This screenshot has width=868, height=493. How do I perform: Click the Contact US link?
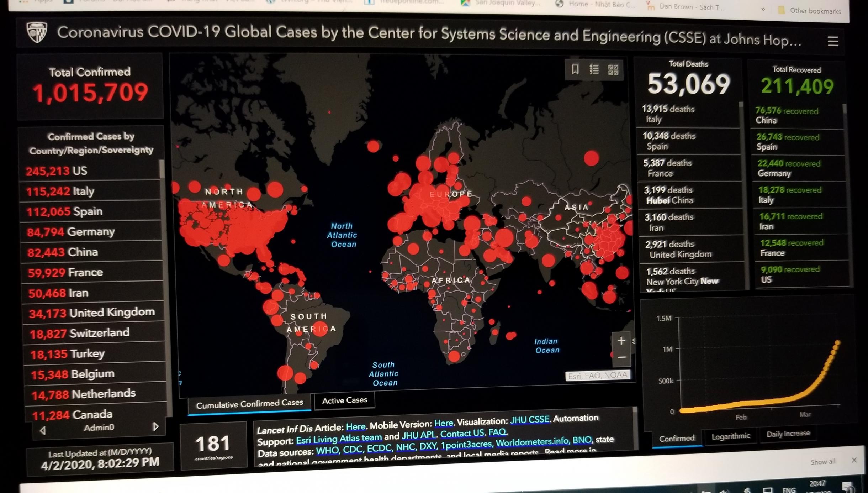click(462, 434)
